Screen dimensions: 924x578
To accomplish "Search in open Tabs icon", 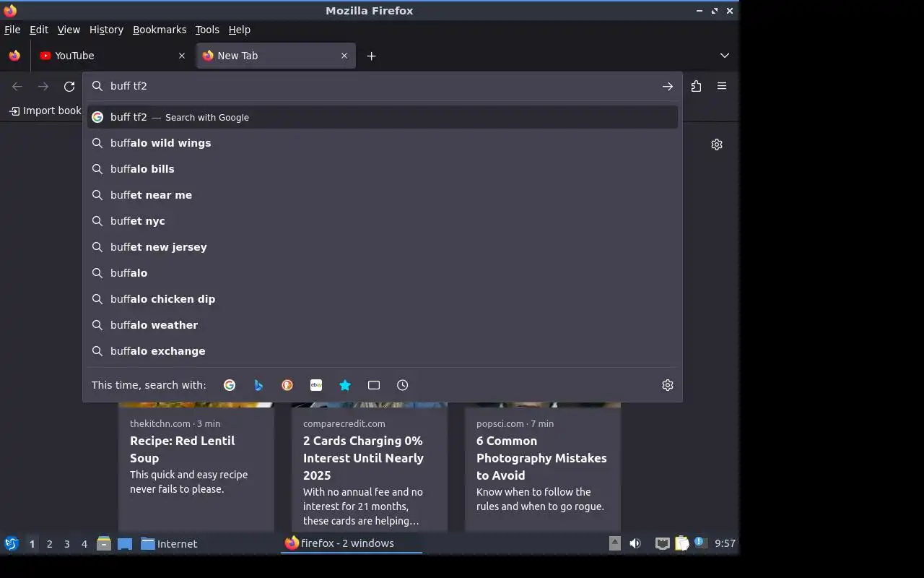I will click(374, 385).
